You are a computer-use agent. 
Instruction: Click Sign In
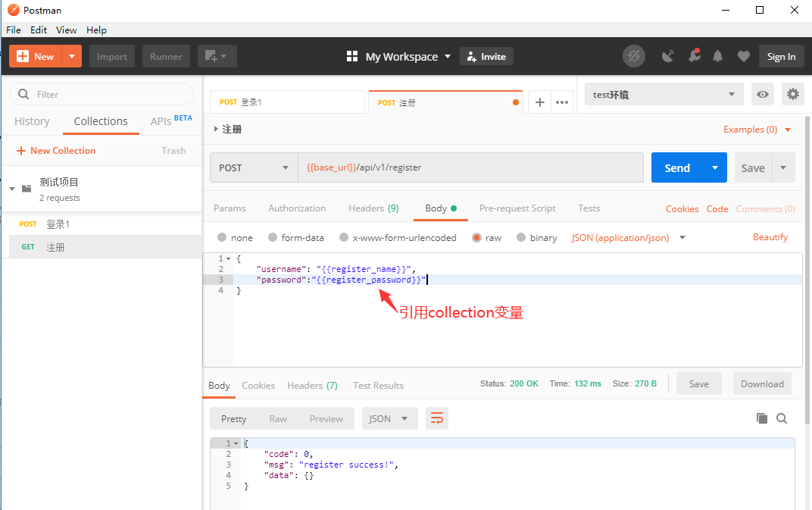point(781,57)
